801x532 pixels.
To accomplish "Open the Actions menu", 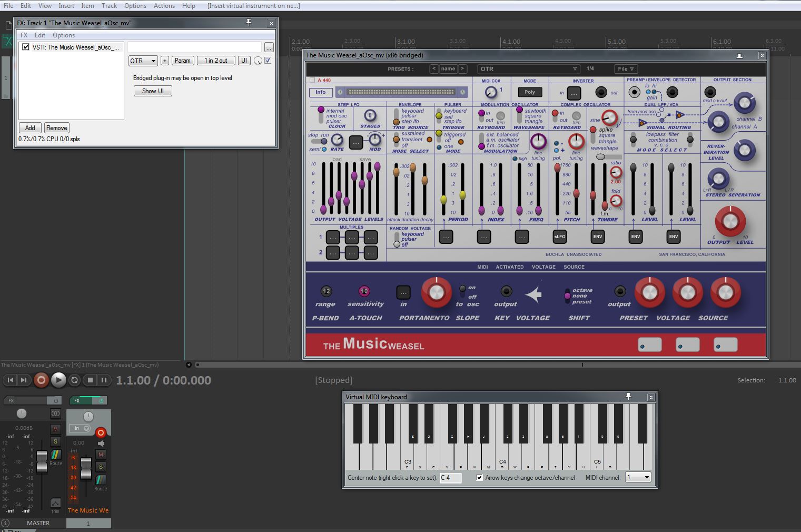I will [x=164, y=6].
